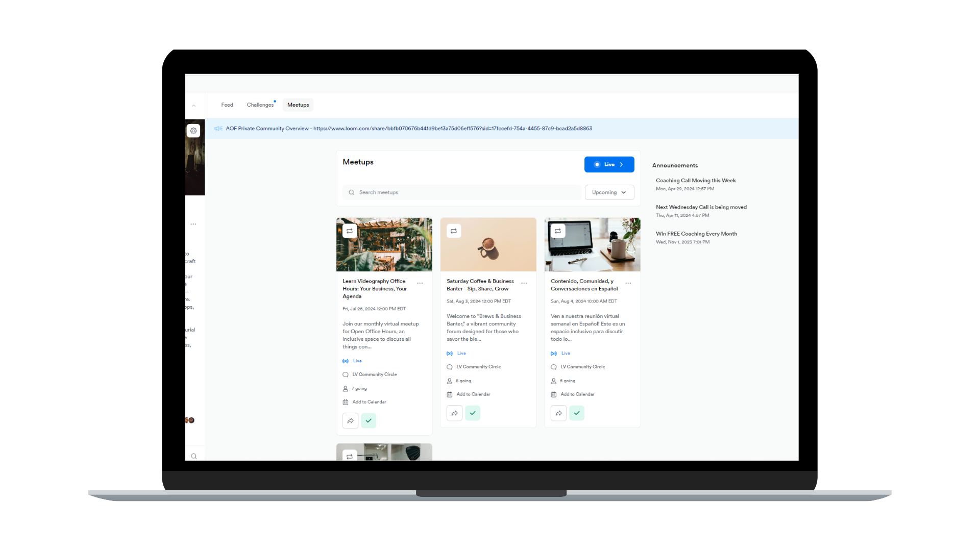
Task: Click share icon on Contenido, Comunidad card
Action: 558,413
